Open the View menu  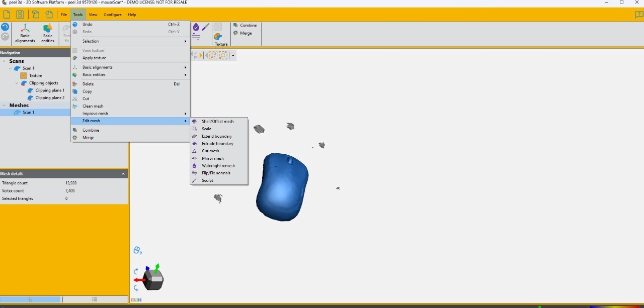[x=93, y=15]
